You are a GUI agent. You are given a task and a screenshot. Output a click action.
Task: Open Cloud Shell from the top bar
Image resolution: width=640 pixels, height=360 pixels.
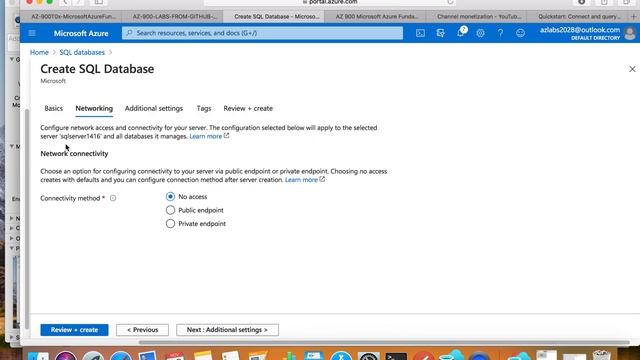click(420, 33)
